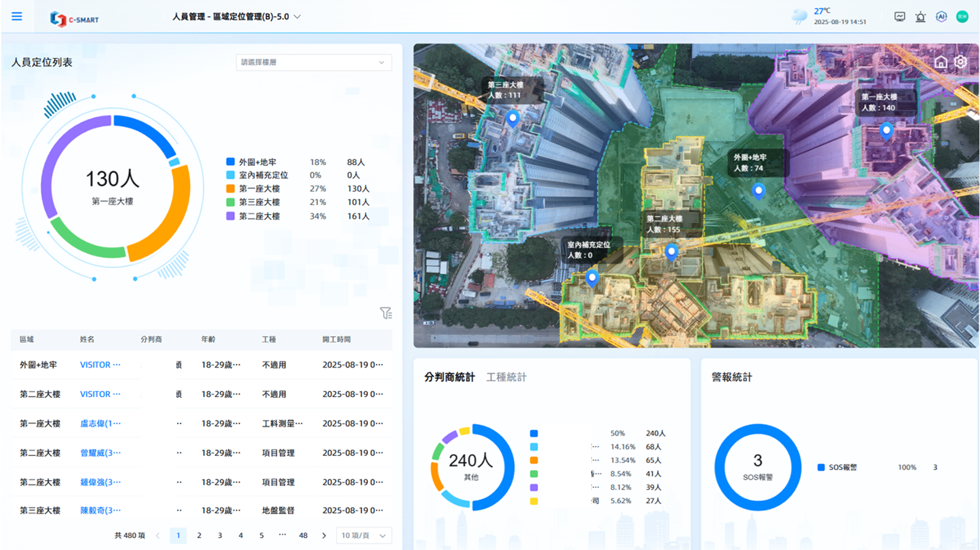Toggle the 外圍+地牢 legend item
This screenshot has width=980, height=550.
(257, 162)
